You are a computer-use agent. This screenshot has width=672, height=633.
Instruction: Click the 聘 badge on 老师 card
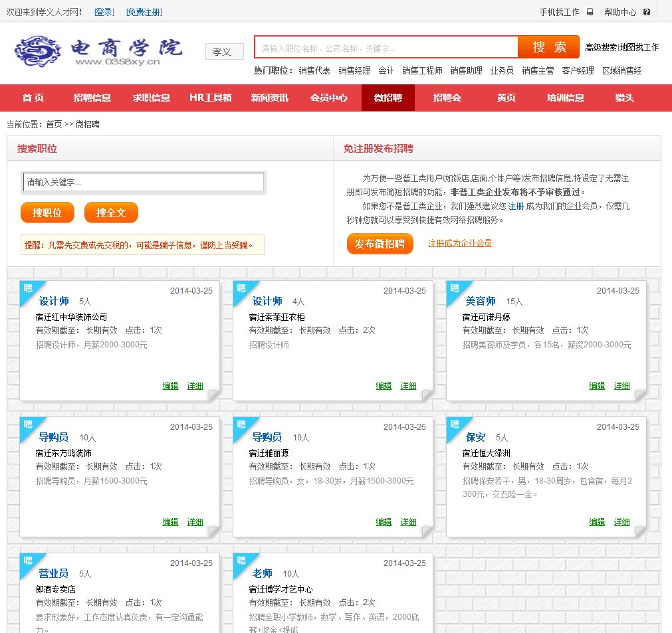point(242,561)
